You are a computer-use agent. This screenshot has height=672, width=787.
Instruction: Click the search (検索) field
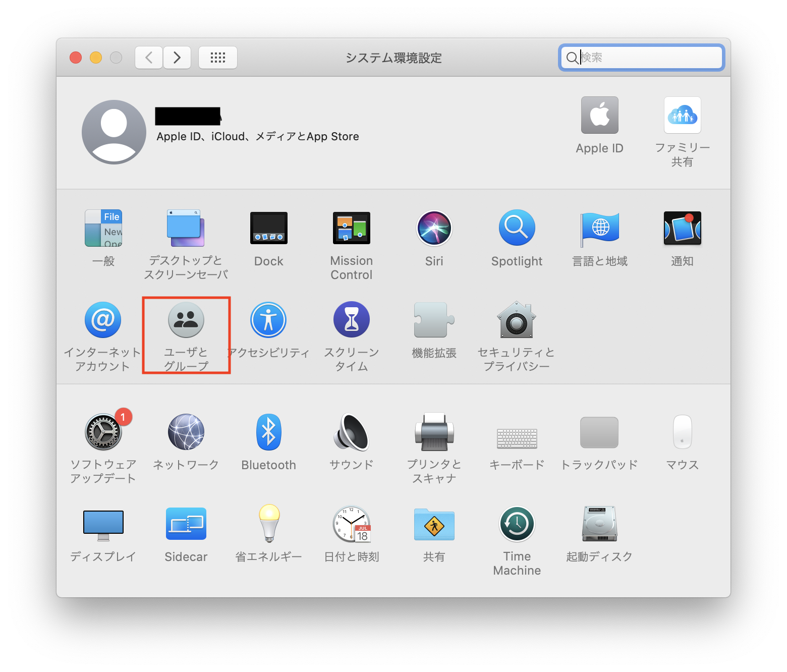click(x=648, y=58)
